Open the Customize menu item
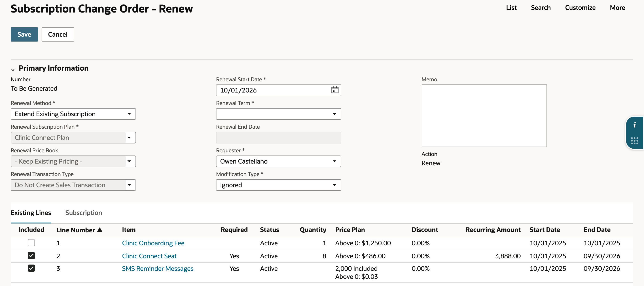Screen dimensions: 644x286 (x=580, y=8)
